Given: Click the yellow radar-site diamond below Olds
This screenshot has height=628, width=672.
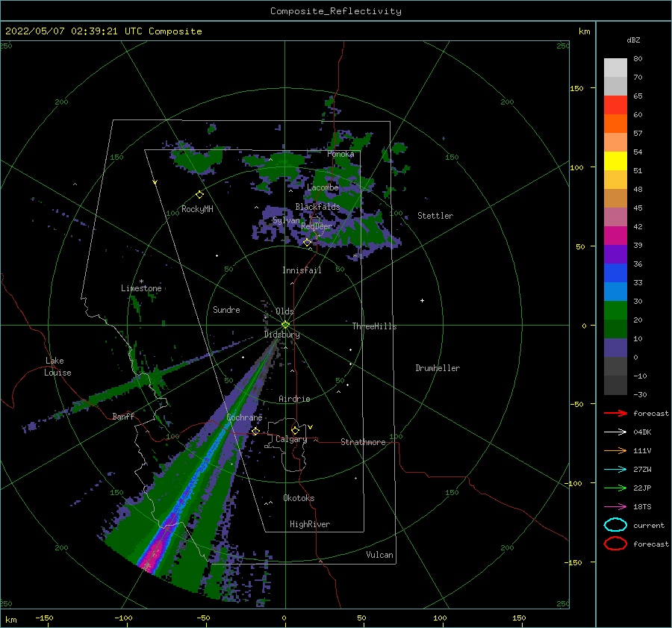Looking at the screenshot, I should click(x=285, y=325).
